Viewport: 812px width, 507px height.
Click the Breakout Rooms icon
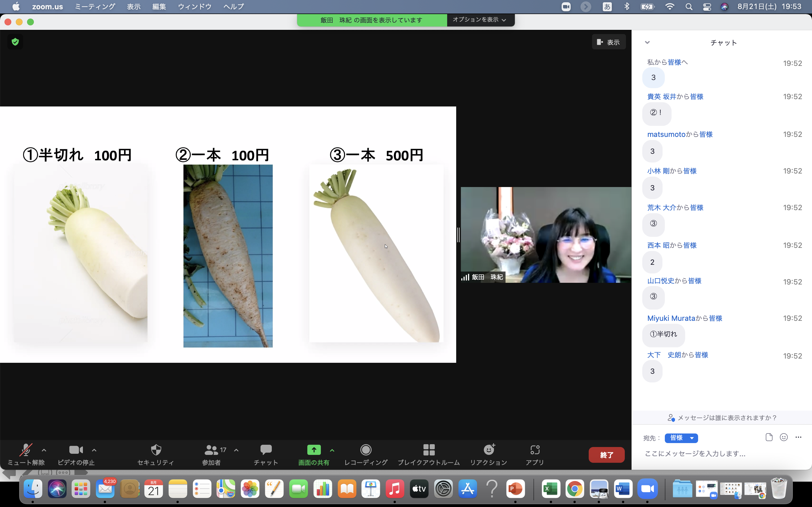429,454
